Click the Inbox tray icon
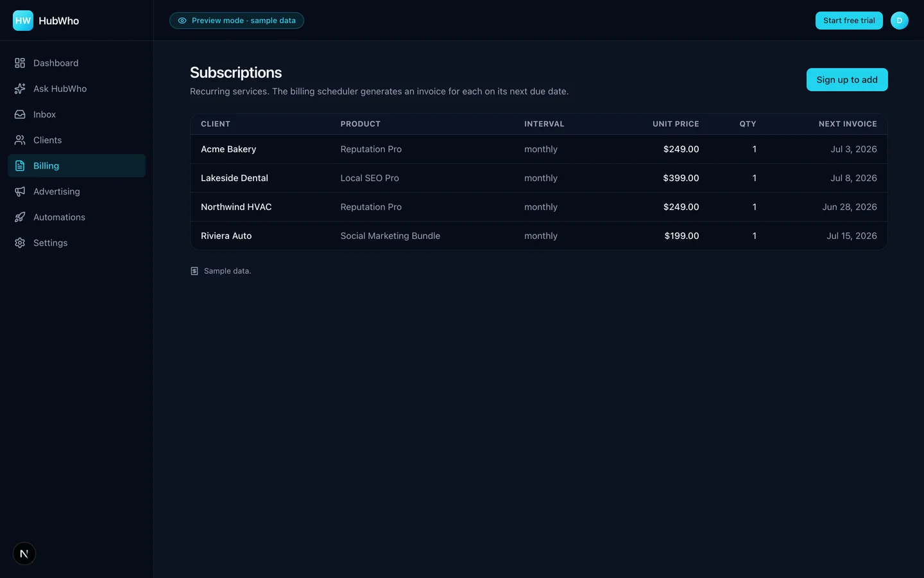This screenshot has width=924, height=578. point(20,114)
